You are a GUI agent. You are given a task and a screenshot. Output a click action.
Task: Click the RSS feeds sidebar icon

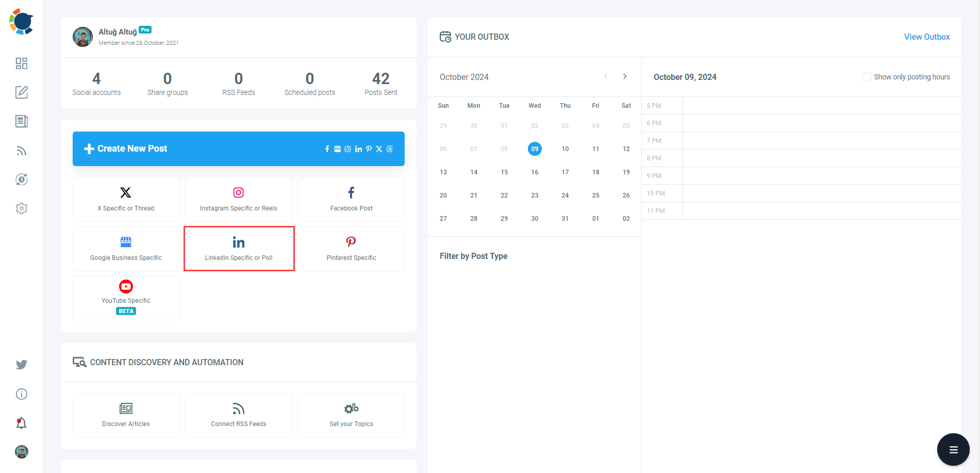(21, 150)
